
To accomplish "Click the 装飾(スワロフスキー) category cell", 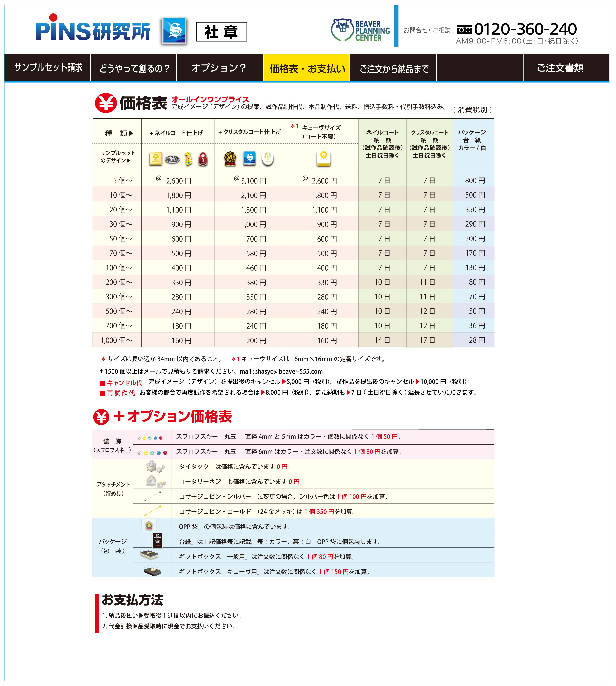I will click(112, 445).
